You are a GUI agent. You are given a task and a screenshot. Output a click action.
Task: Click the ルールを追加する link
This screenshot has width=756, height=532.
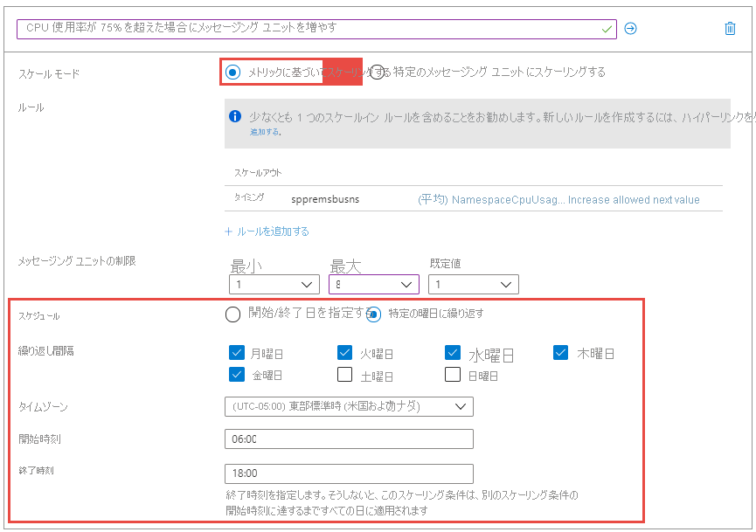tap(273, 231)
